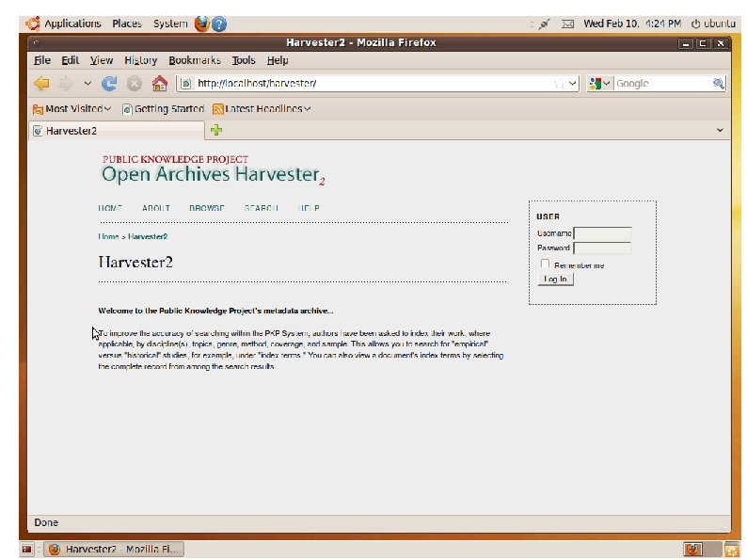Image resolution: width=747 pixels, height=560 pixels.
Task: Open the File menu
Action: 42,60
